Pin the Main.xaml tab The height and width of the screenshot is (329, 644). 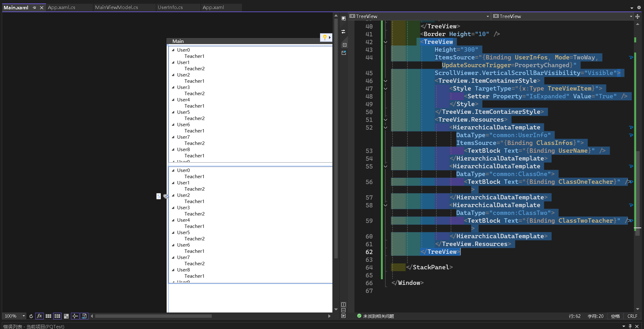34,7
